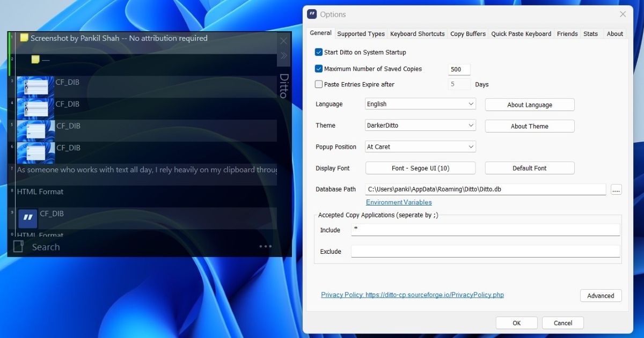Click the folder icon on the first clipboard entry

23,38
